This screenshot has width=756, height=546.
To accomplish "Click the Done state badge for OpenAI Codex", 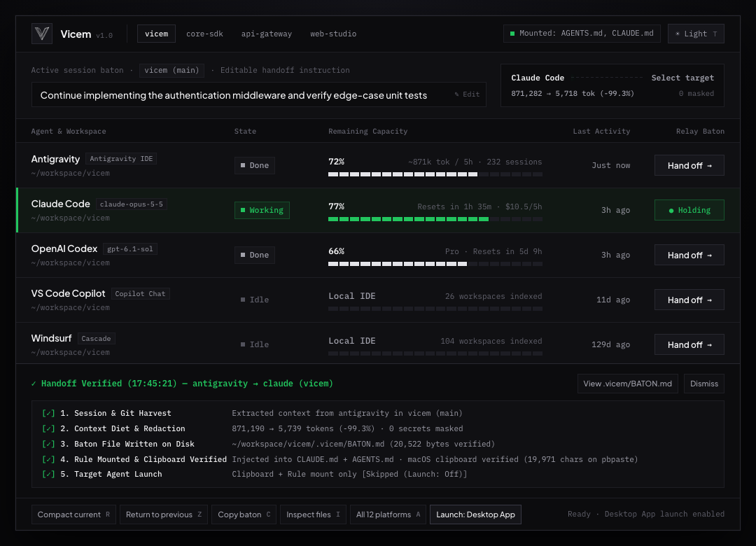I will point(255,255).
